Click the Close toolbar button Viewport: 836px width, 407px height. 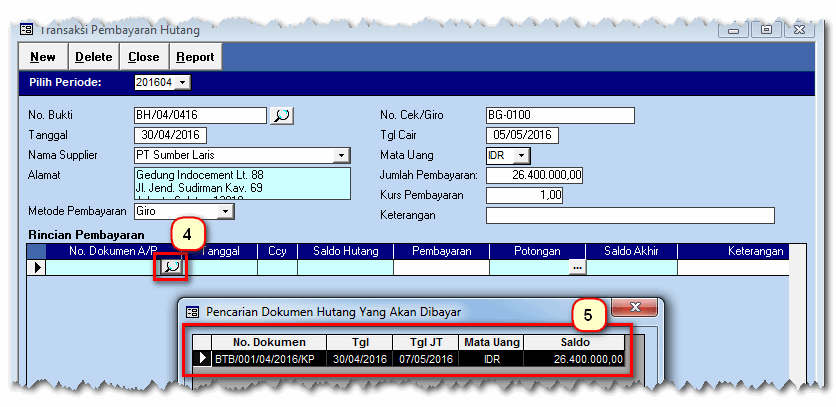click(144, 57)
